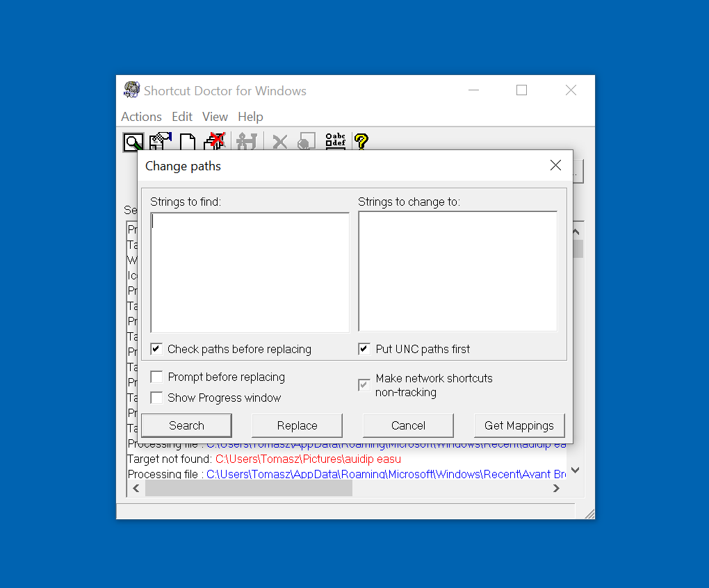Viewport: 709px width, 588px height.
Task: Click the horizontal scrollbar right arrow
Action: 556,488
